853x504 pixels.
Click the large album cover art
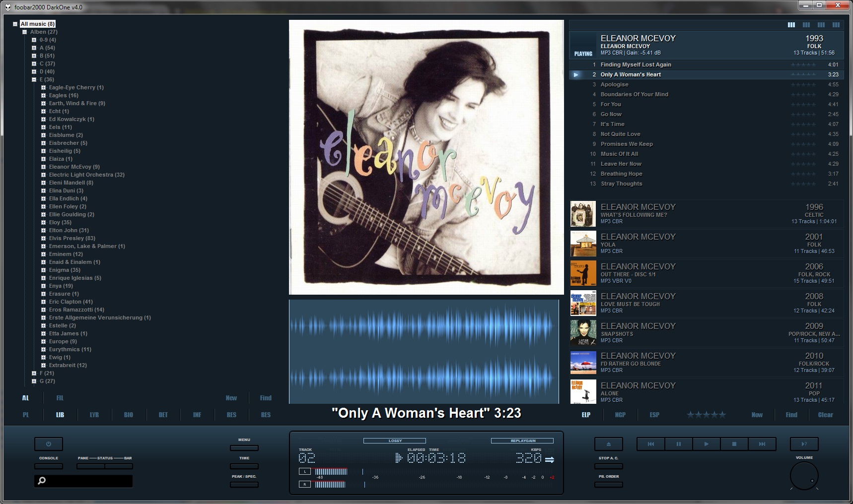tap(426, 157)
